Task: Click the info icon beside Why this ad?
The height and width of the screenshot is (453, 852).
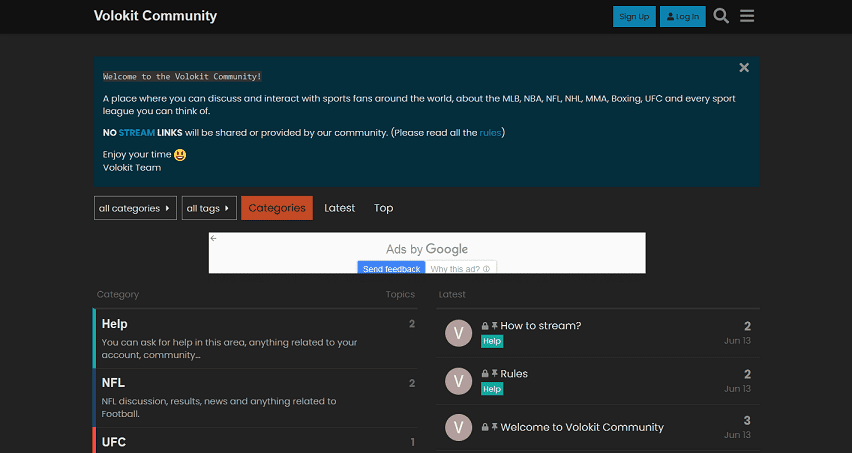Action: 486,269
